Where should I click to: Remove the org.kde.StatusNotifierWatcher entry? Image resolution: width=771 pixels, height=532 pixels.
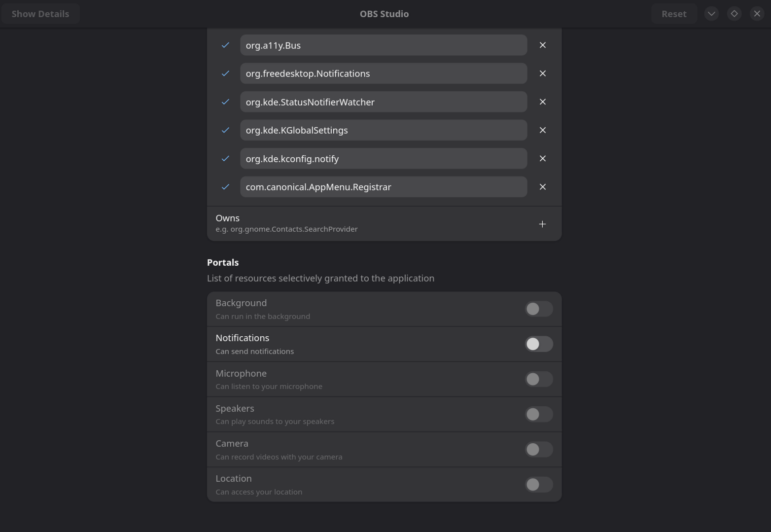point(542,102)
